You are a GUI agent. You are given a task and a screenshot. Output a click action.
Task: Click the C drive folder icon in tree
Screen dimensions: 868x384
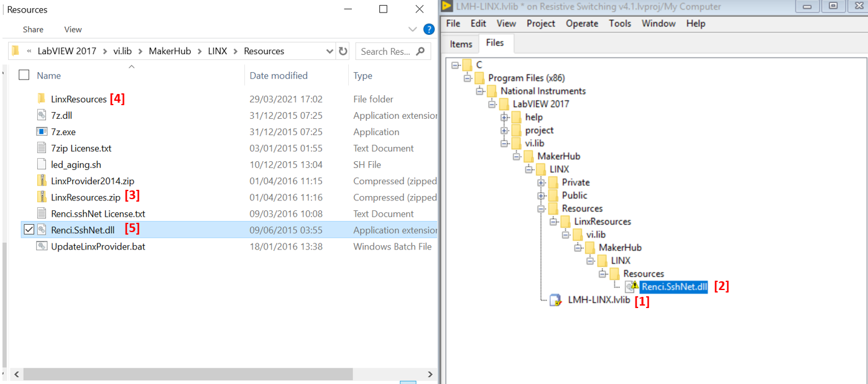[468, 65]
